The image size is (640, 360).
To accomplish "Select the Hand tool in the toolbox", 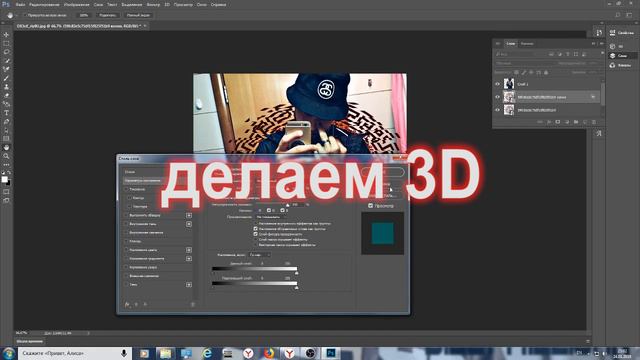I will click(6, 147).
